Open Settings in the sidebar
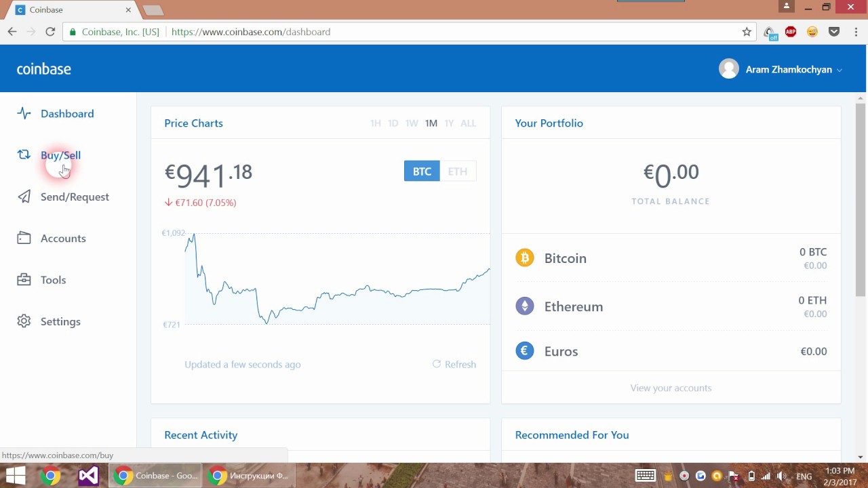This screenshot has height=488, width=868. pyautogui.click(x=60, y=322)
